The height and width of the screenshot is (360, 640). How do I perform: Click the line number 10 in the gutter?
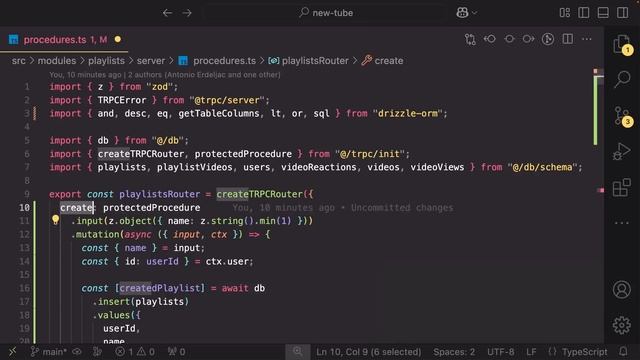click(24, 208)
